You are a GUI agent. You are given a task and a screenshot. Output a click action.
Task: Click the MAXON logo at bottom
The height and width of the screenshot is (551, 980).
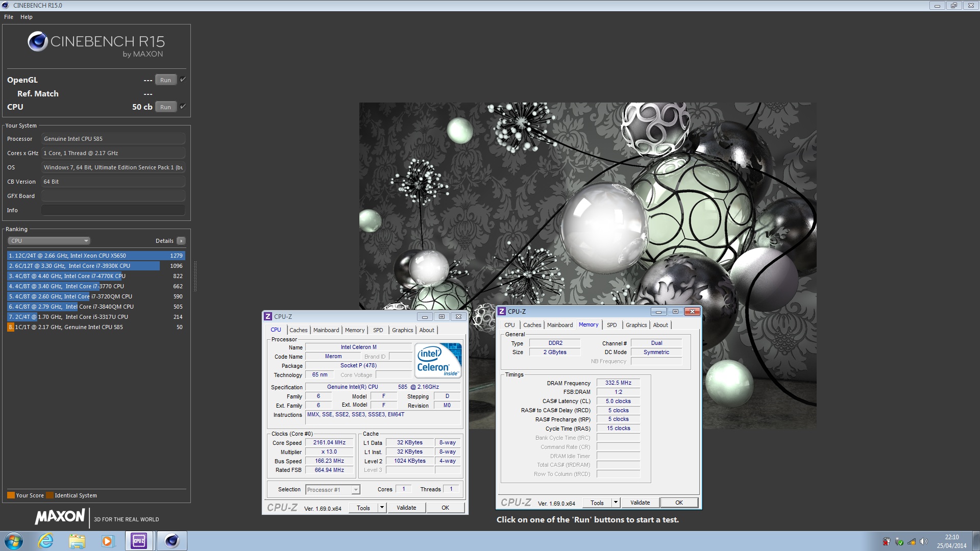point(60,517)
